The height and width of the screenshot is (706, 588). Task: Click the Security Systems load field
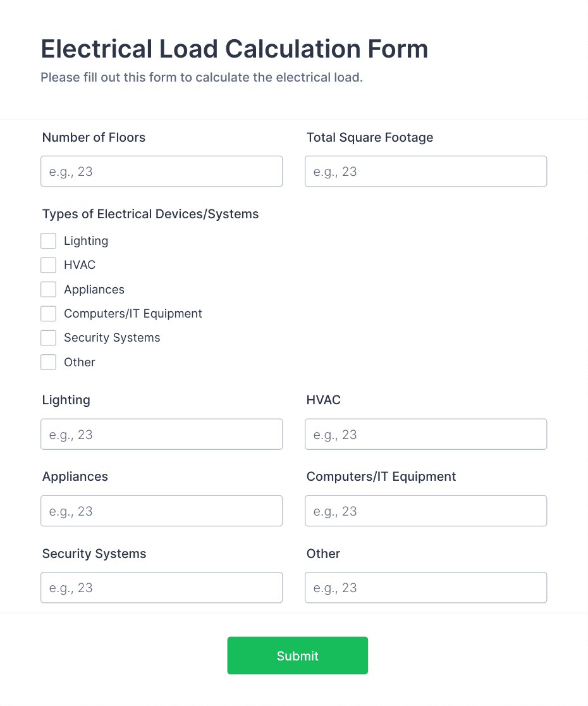point(161,587)
